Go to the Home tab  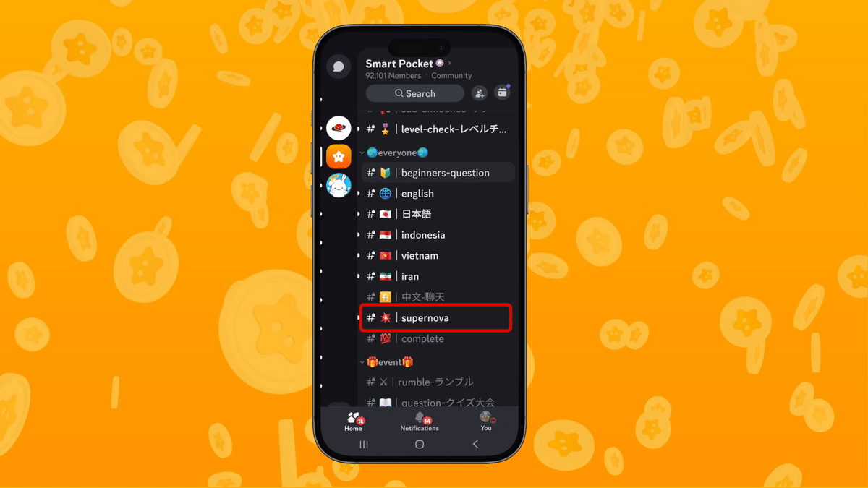pos(353,421)
